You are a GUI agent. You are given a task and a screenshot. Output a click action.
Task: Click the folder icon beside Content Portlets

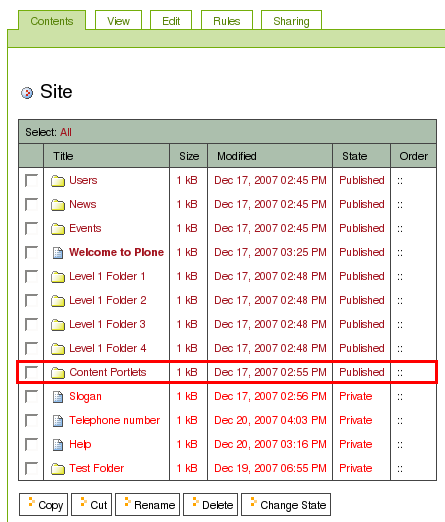(58, 373)
